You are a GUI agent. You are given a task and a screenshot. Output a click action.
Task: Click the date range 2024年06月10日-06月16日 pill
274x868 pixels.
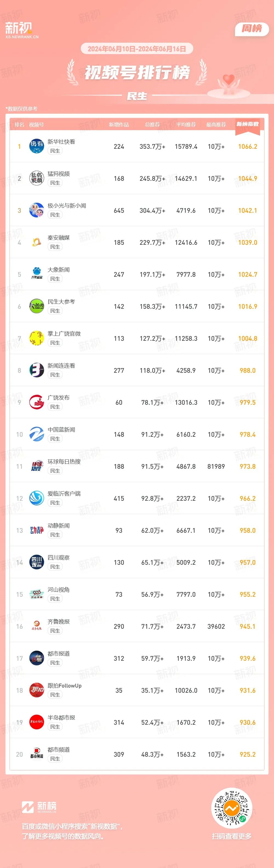click(137, 49)
